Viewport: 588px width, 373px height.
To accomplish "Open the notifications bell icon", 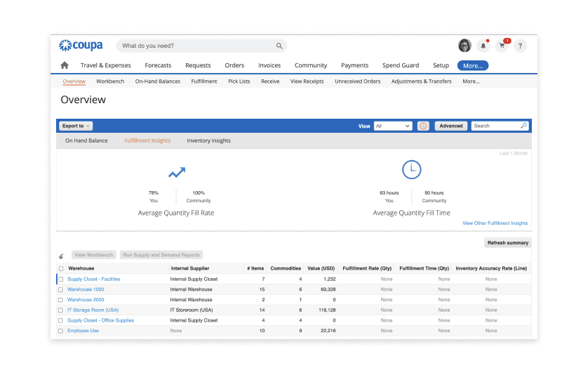I will pos(483,46).
